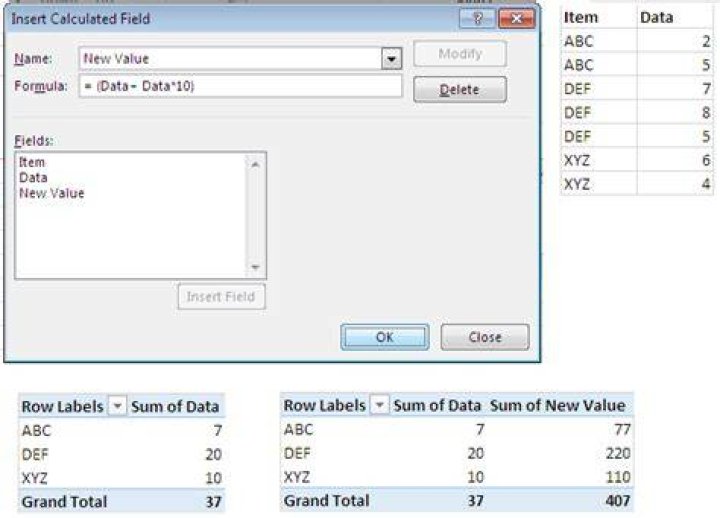The width and height of the screenshot is (720, 518).
Task: Click into the Name input field
Action: (230, 59)
